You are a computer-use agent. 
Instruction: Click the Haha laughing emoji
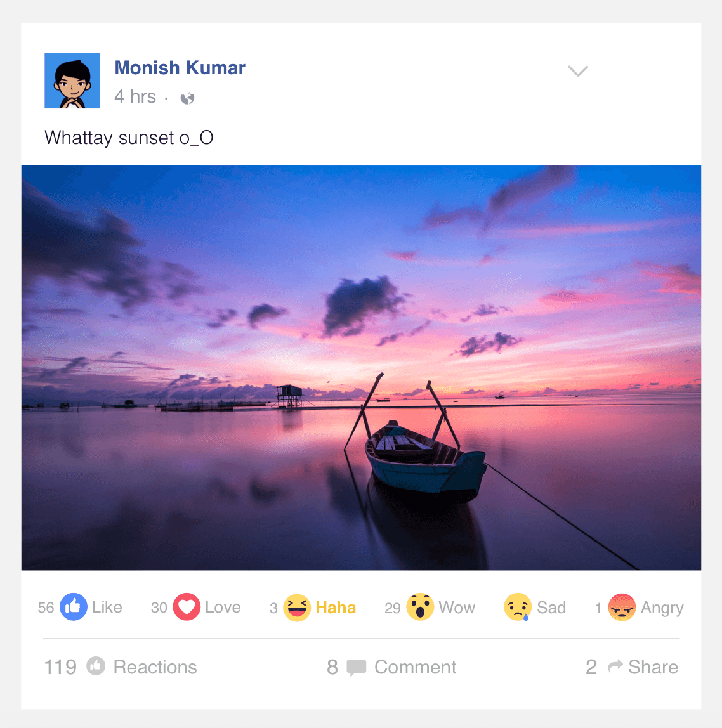[296, 608]
